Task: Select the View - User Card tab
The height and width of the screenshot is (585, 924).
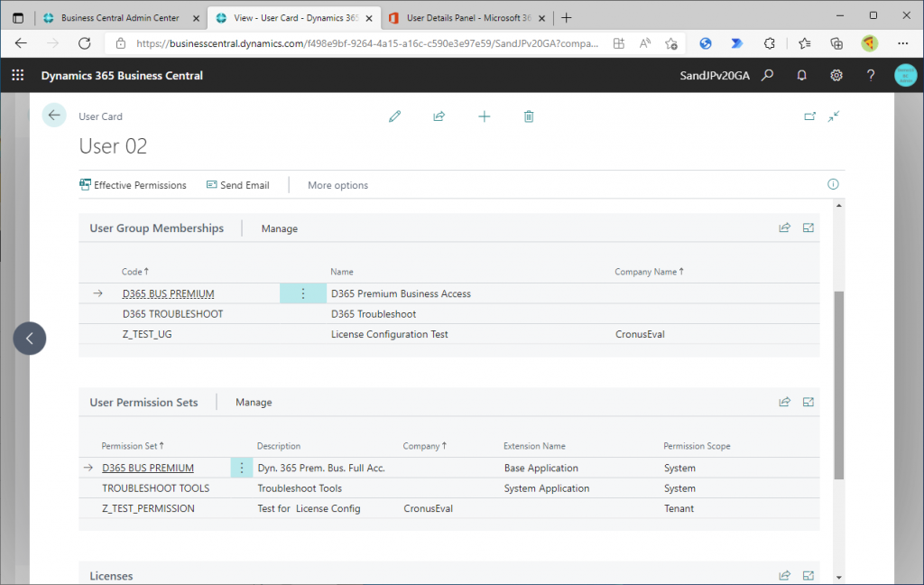Action: [295, 18]
